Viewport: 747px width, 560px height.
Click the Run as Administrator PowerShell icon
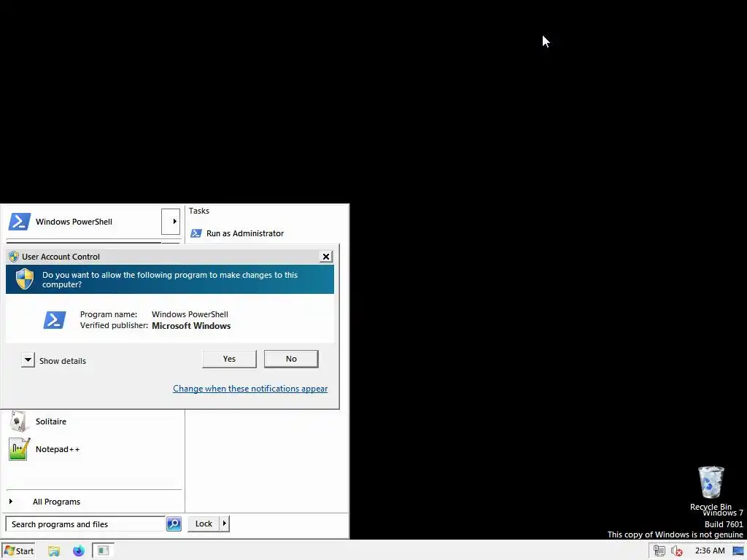coord(196,233)
